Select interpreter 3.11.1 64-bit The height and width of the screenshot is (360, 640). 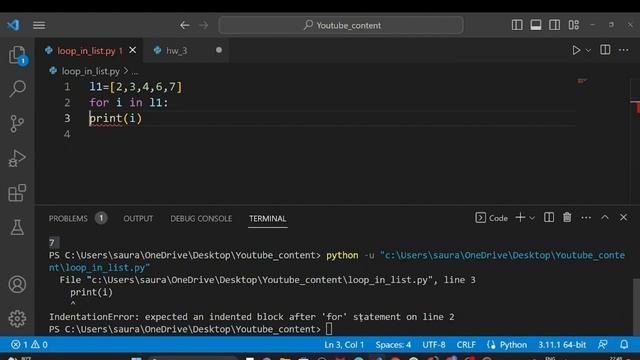562,345
